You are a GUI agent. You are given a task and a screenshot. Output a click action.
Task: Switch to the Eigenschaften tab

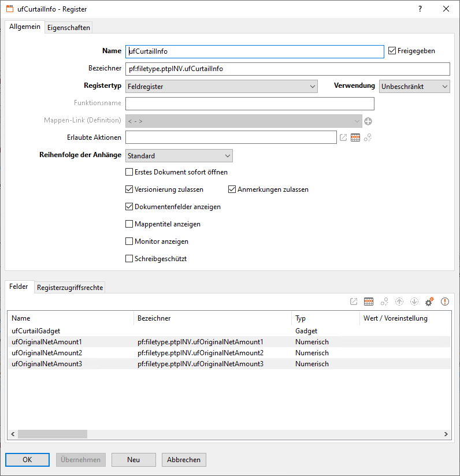point(69,28)
